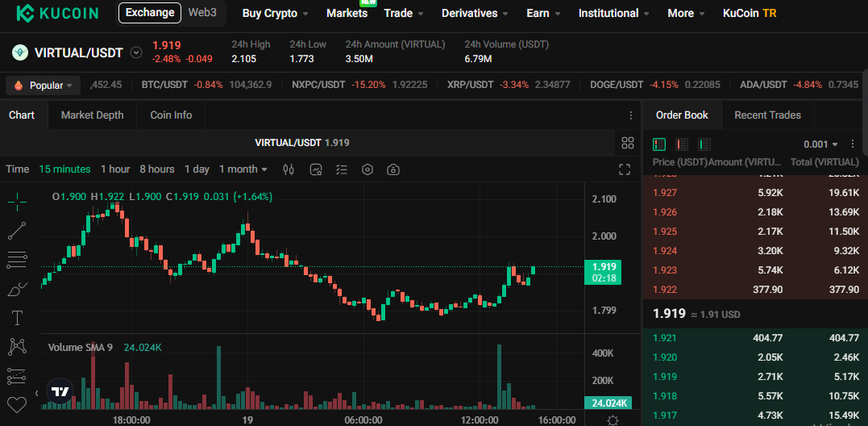Open ADA/USDT from the ticker bar
This screenshot has height=426, width=868.
point(799,86)
